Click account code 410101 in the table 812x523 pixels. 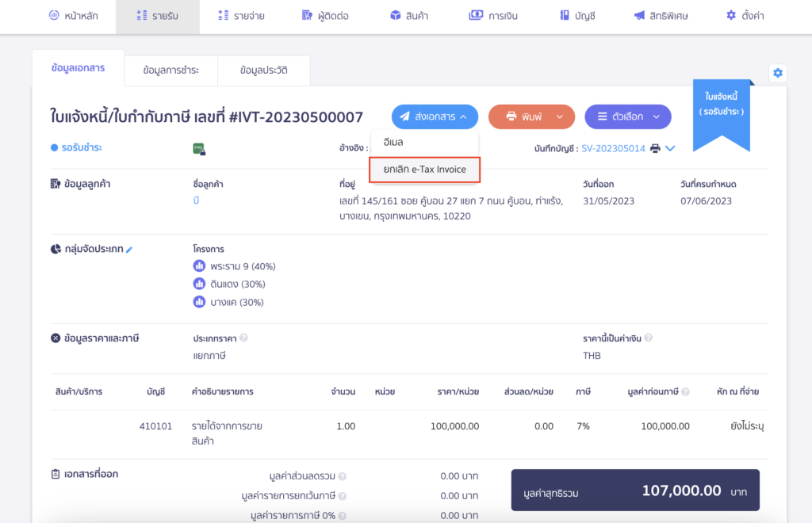coord(155,426)
